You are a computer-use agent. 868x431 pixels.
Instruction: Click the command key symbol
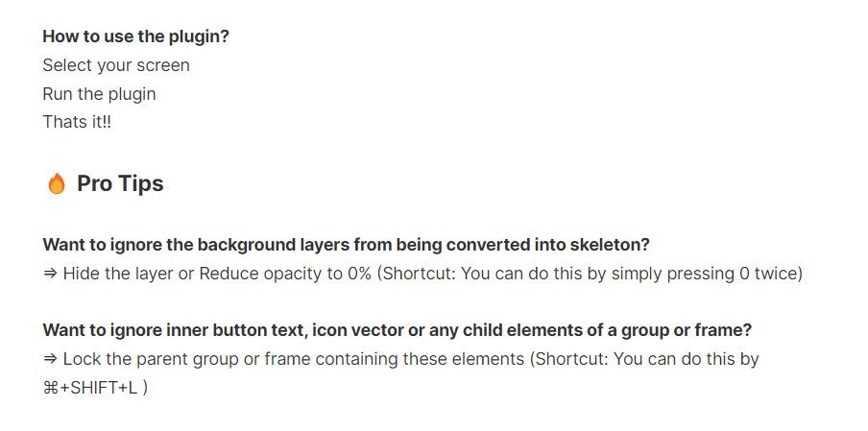coord(50,388)
